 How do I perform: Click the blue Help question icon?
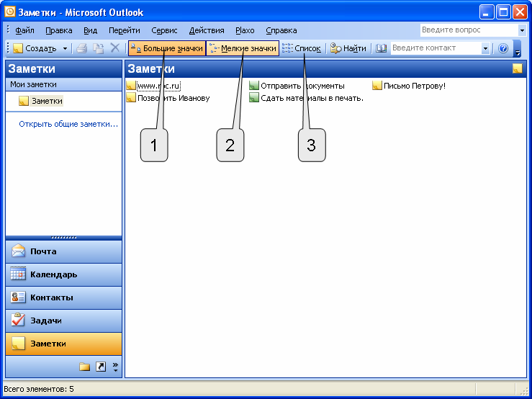(x=503, y=48)
